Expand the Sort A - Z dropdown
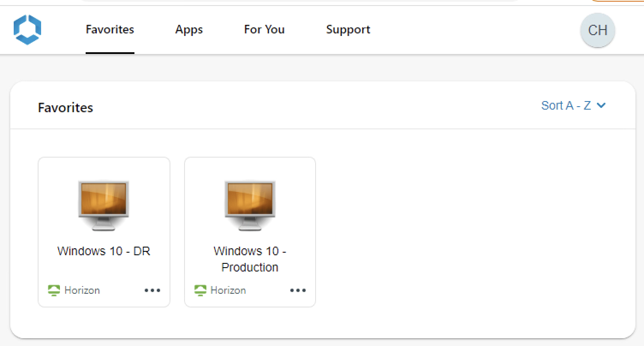This screenshot has height=346, width=644. [x=566, y=105]
